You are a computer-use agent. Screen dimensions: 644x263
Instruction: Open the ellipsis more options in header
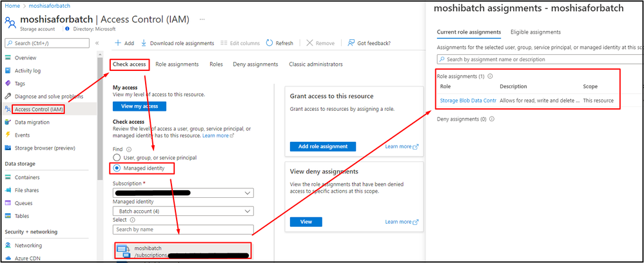point(202,19)
